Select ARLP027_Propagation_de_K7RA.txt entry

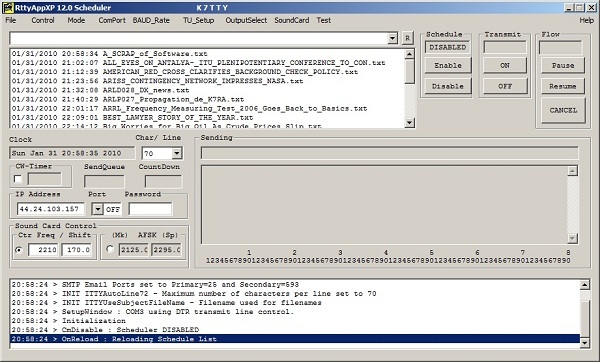click(x=208, y=99)
